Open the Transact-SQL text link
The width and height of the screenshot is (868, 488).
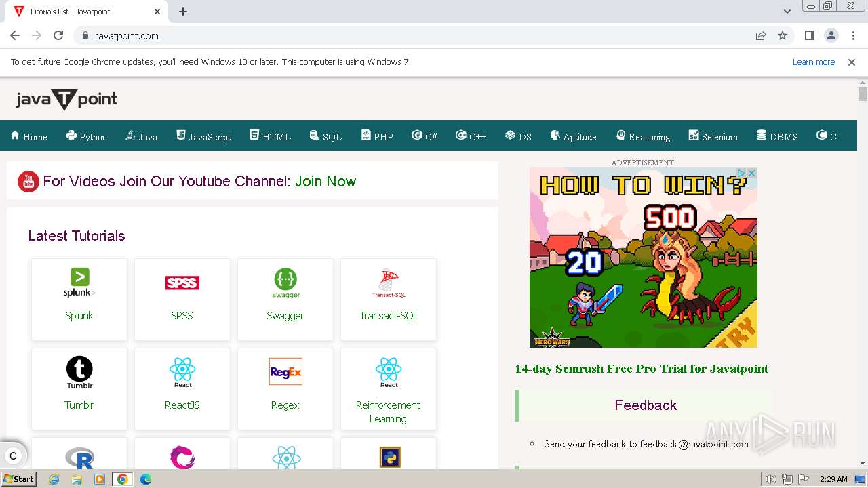click(x=389, y=315)
